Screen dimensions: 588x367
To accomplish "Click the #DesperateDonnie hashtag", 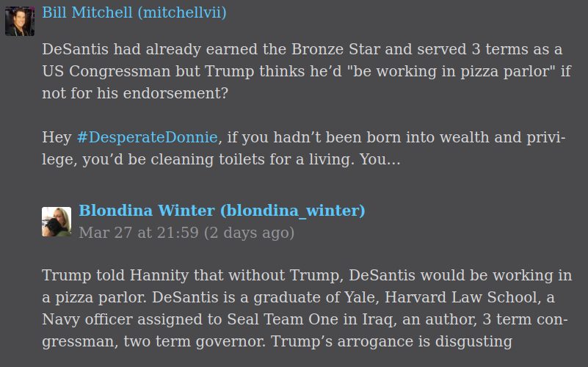I will (147, 137).
